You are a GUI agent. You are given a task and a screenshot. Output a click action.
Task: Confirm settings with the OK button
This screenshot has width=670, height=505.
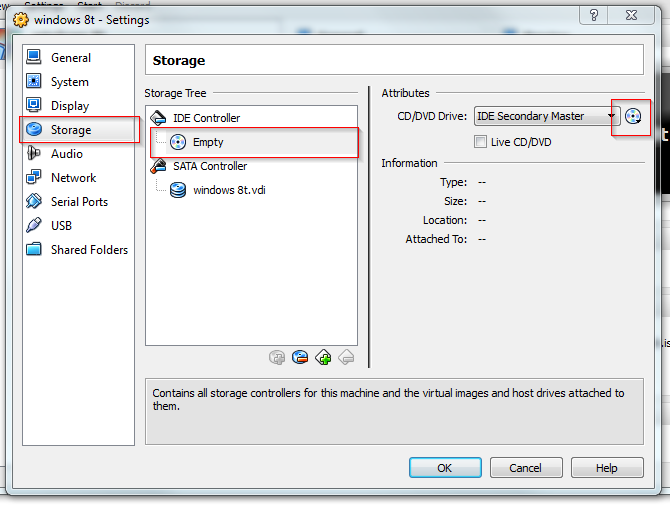(445, 468)
